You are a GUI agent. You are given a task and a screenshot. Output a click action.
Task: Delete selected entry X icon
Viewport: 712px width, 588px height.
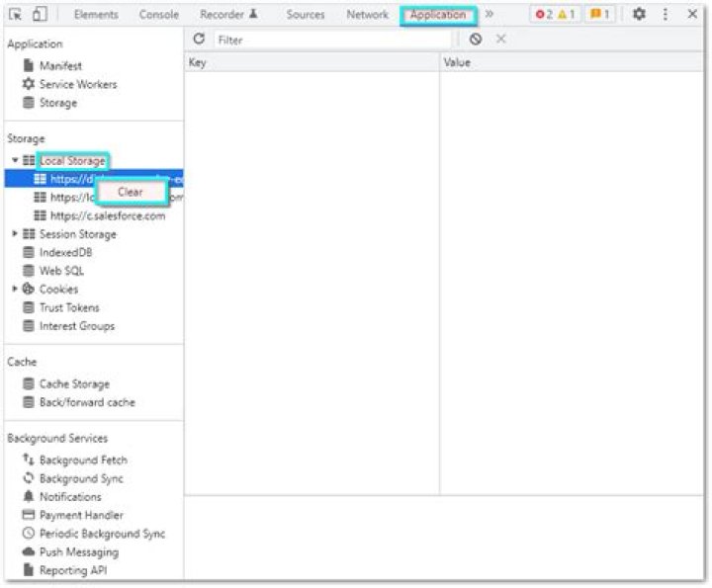[500, 39]
